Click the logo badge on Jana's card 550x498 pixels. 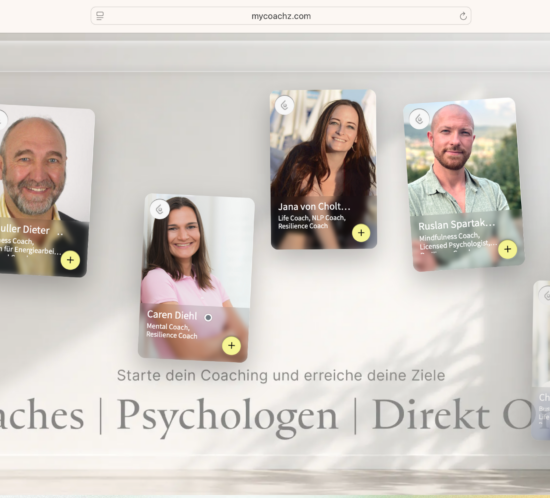point(284,105)
